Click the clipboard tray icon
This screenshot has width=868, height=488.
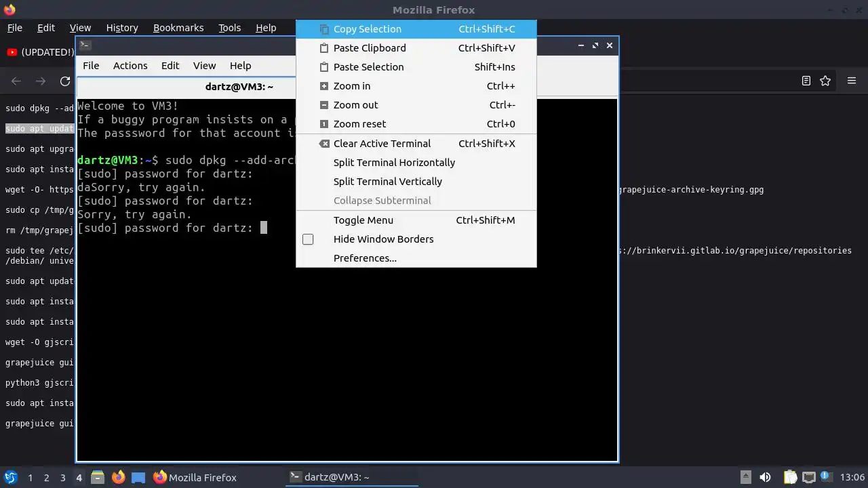790,477
